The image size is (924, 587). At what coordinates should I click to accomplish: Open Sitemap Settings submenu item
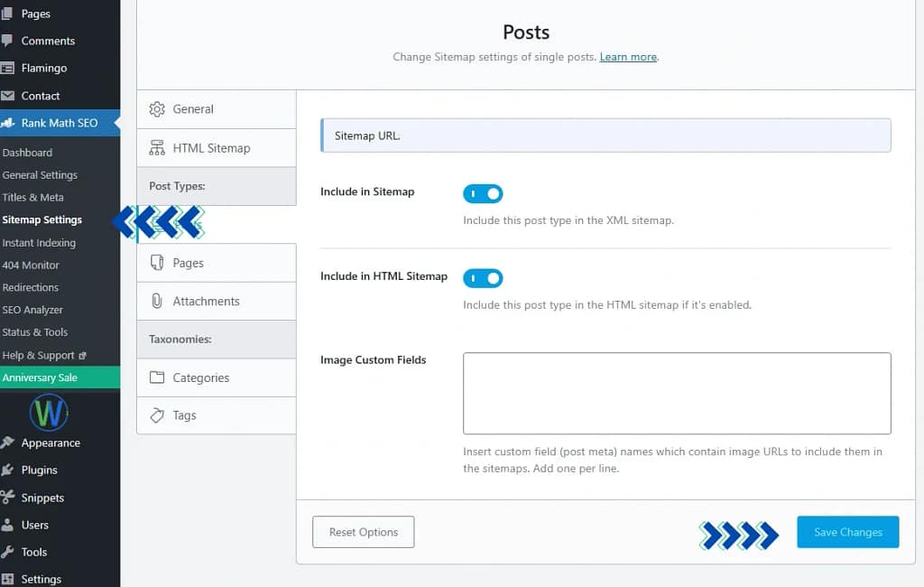(42, 219)
